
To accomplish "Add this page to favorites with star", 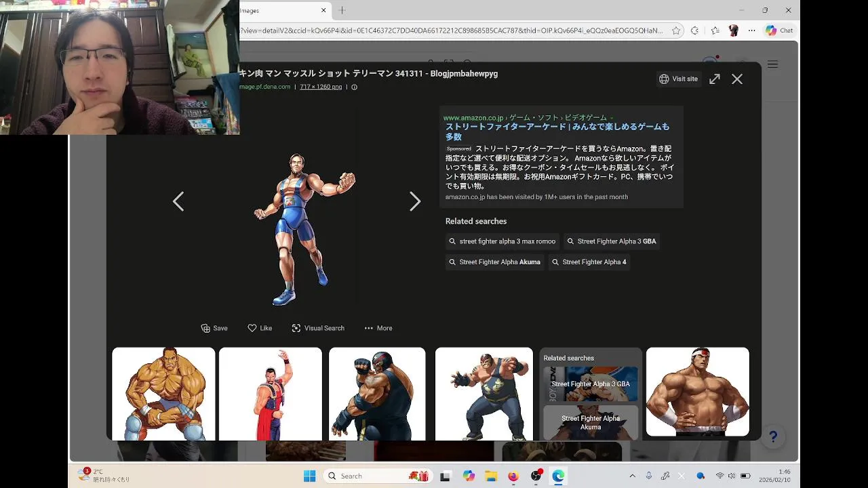I will pyautogui.click(x=676, y=30).
